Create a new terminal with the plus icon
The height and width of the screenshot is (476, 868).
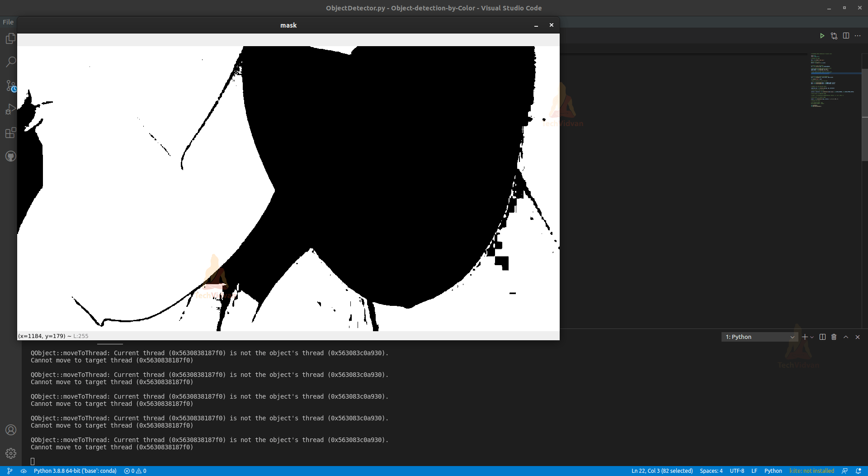805,337
